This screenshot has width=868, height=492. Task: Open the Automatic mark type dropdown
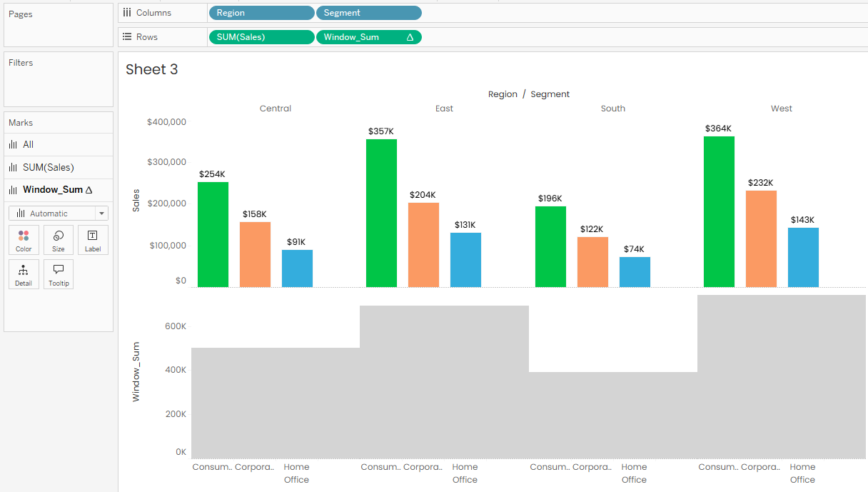(x=59, y=214)
